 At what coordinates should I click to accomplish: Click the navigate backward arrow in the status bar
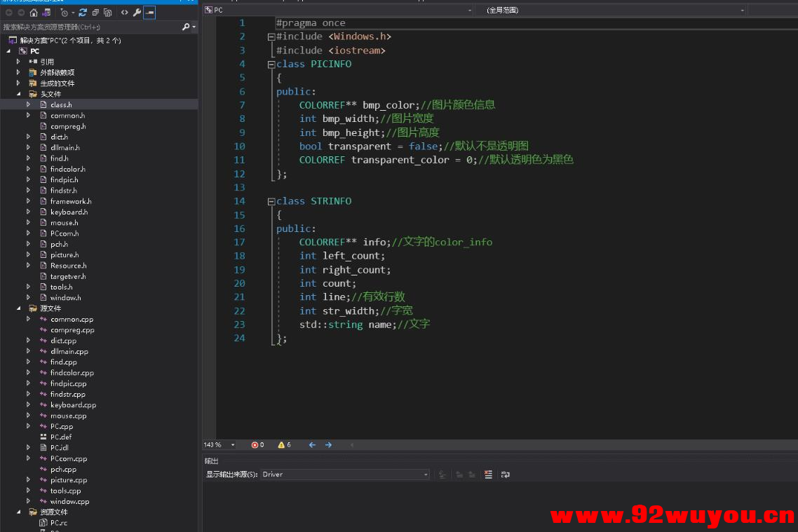coord(311,445)
